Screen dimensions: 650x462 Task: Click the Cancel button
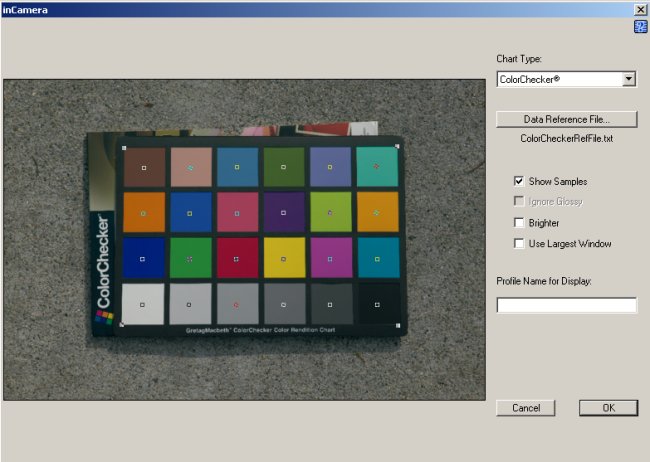point(526,408)
